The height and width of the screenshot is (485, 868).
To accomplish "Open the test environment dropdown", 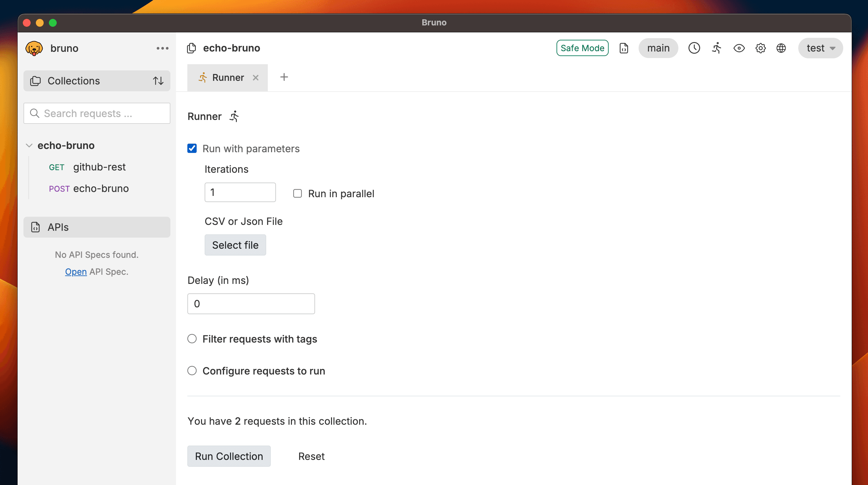I will (x=820, y=48).
